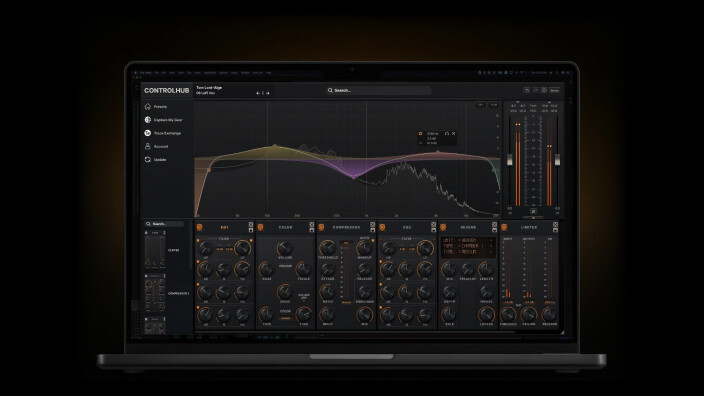Click left button above EQ graph corner

pyautogui.click(x=481, y=105)
